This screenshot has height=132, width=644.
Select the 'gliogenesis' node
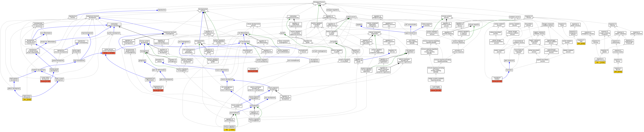[142, 60]
